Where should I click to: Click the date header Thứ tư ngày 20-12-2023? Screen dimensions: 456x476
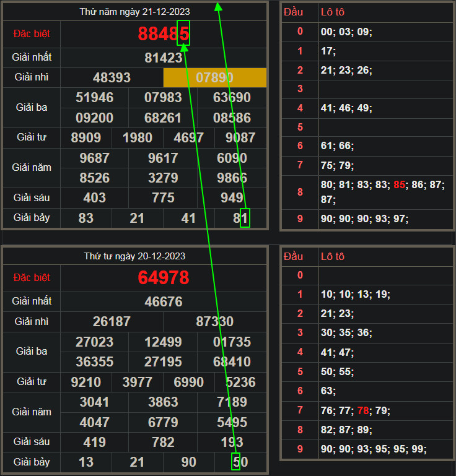pos(134,256)
